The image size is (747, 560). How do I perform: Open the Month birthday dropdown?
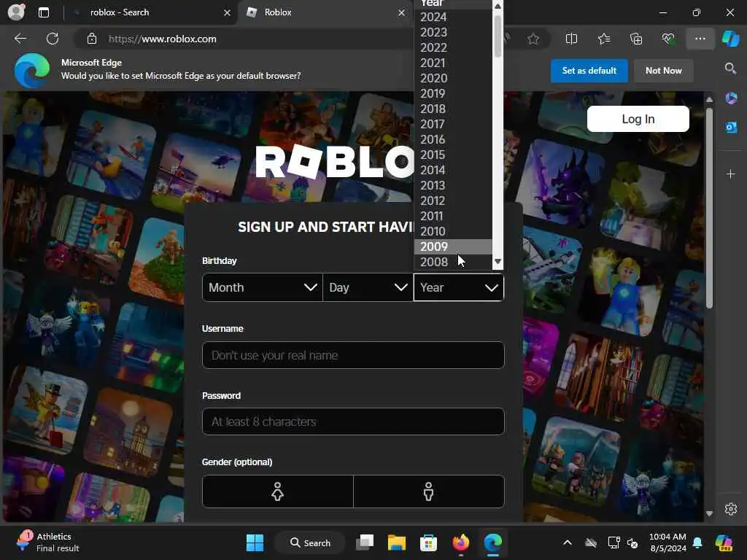263,287
